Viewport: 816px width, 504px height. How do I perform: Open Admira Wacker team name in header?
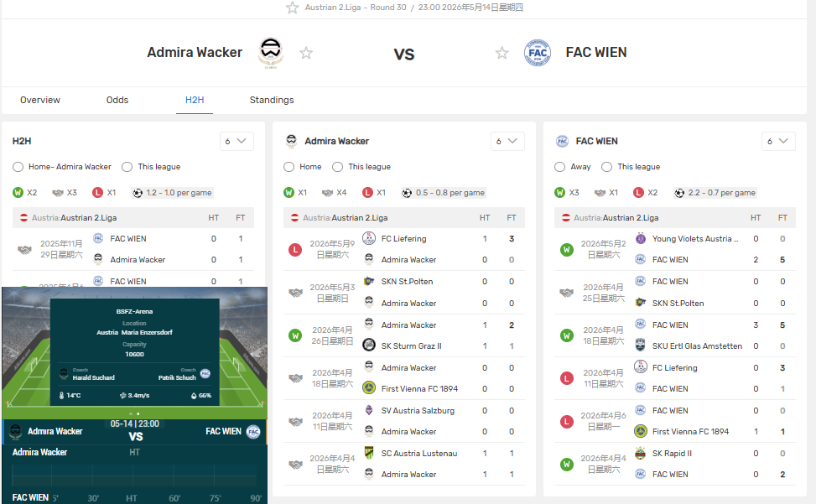(x=195, y=53)
